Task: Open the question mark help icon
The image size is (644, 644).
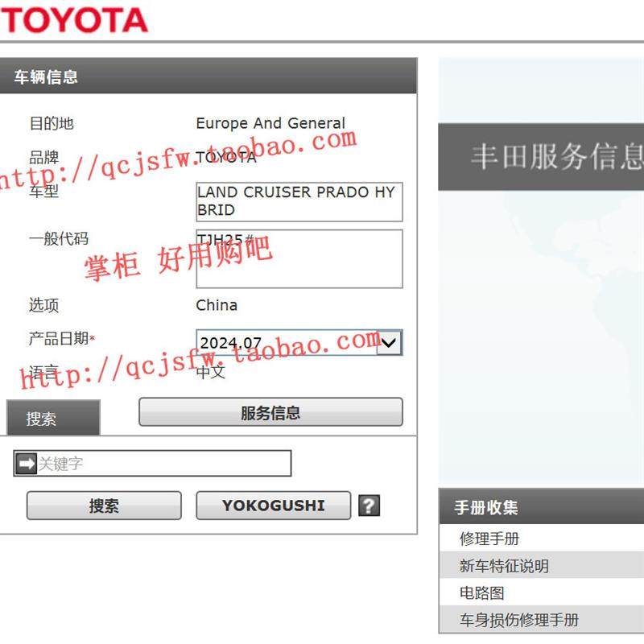Action: tap(369, 506)
